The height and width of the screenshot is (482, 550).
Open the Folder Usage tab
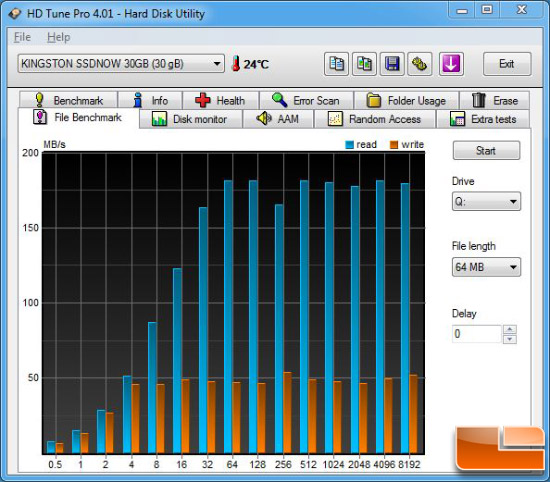pos(407,100)
